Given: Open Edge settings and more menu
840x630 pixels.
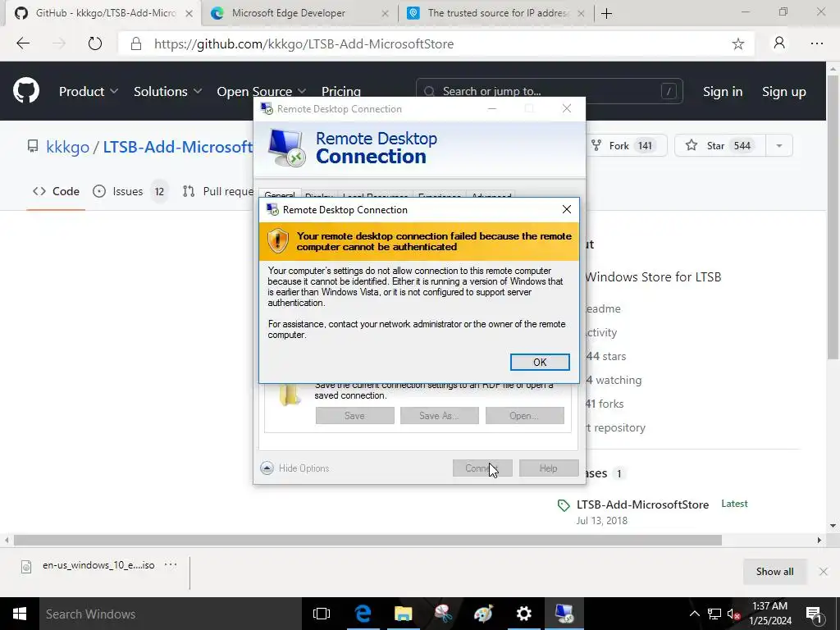Looking at the screenshot, I should click(816, 43).
